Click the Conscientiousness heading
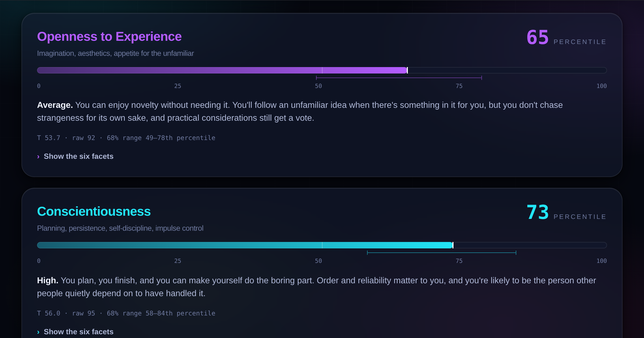644x338 pixels. 94,211
